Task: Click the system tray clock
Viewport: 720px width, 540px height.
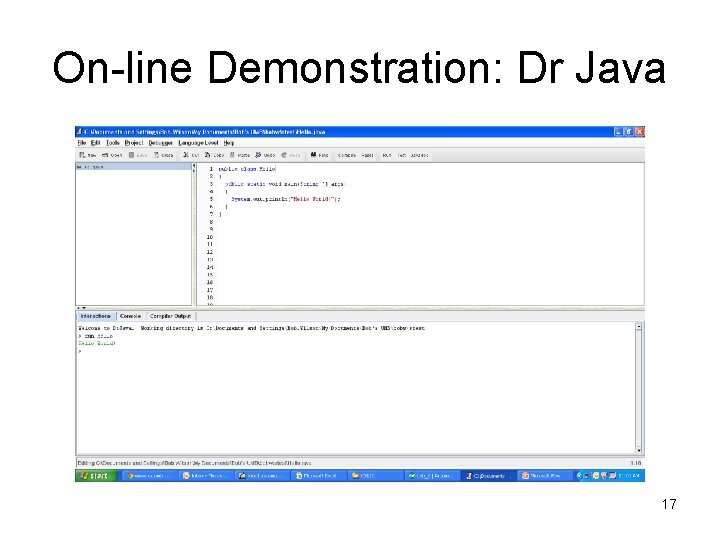Action: (x=629, y=476)
